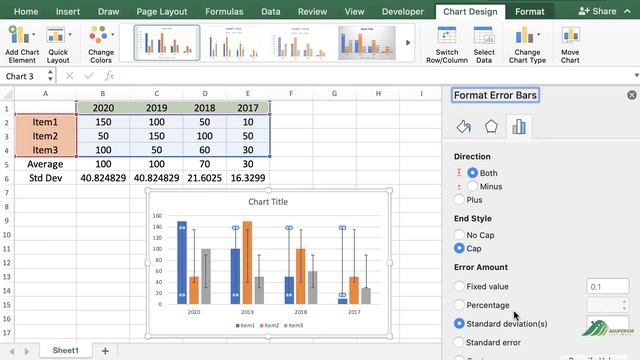Screen dimensions: 640x360
Task: Click the next sheet navigation arrow
Action: pyautogui.click(x=27, y=351)
